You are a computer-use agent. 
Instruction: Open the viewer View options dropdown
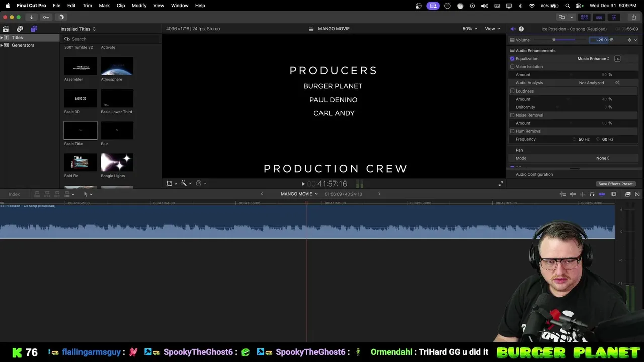point(492,29)
